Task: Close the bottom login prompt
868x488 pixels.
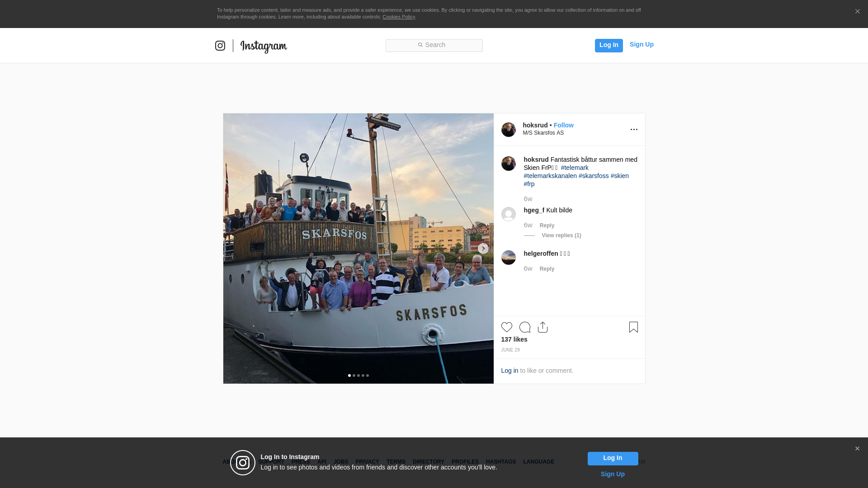Action: tap(857, 449)
